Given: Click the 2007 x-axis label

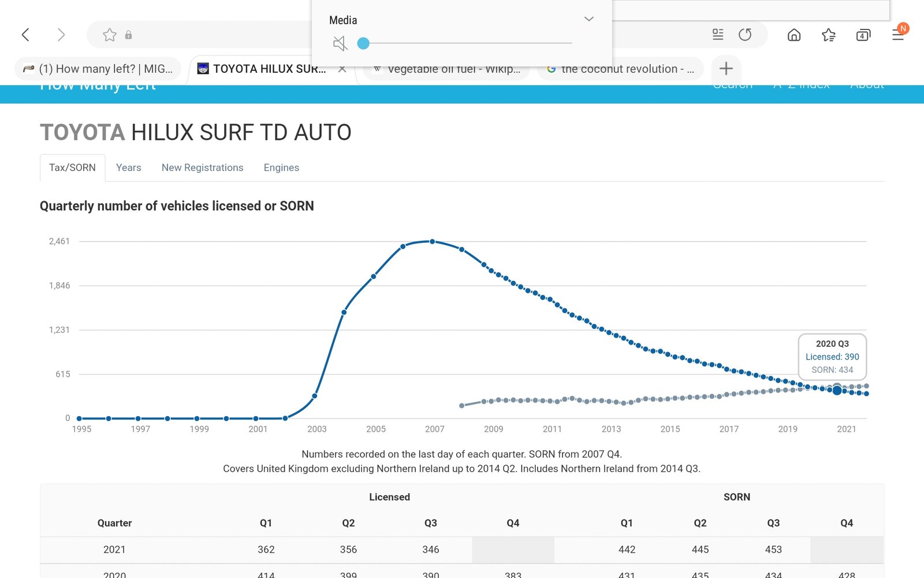Looking at the screenshot, I should tap(434, 429).
